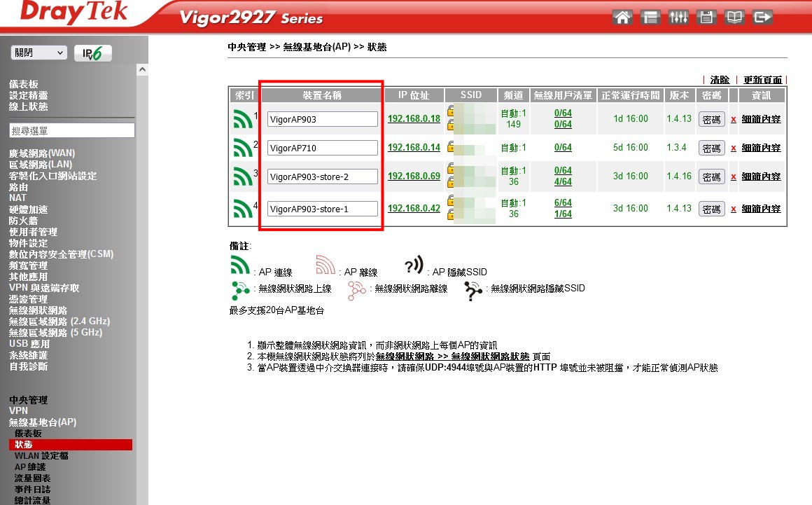Click the floppy disk save icon

tap(706, 18)
